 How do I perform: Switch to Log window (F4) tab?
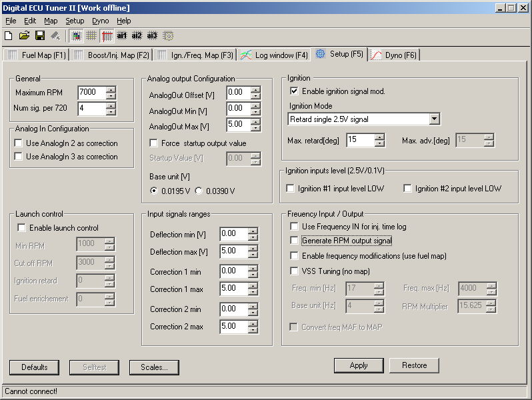274,55
